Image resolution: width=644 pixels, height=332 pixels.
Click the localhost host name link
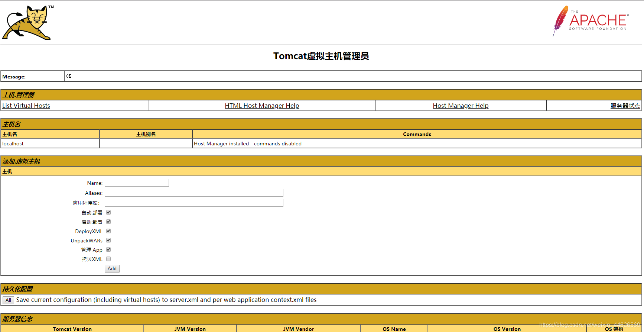click(13, 144)
